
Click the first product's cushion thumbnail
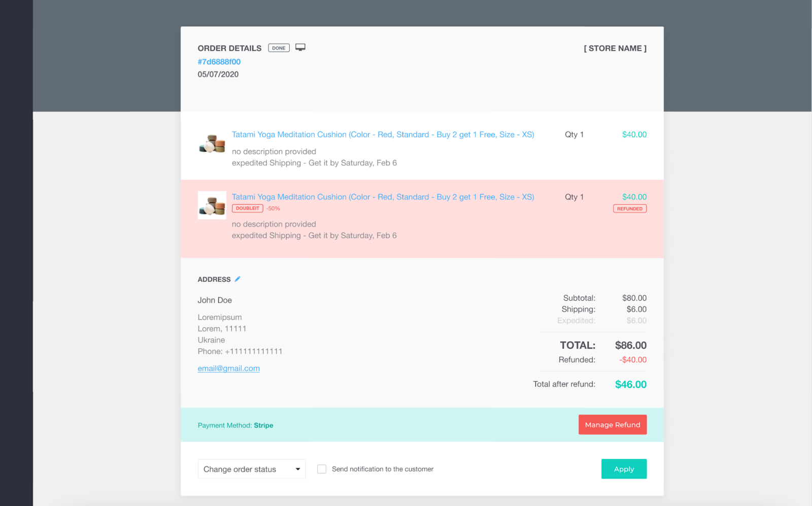click(x=212, y=143)
